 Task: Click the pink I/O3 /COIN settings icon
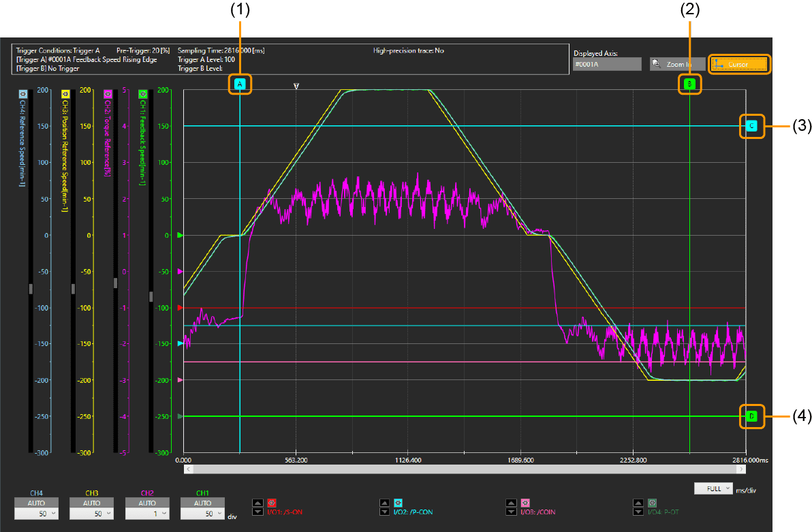(x=526, y=503)
